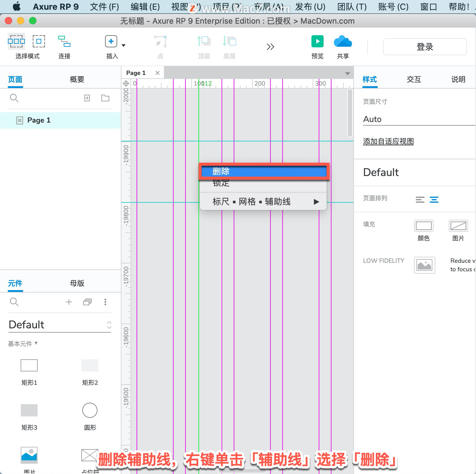Click the add library plus icon
476x474 pixels.
coord(69,302)
